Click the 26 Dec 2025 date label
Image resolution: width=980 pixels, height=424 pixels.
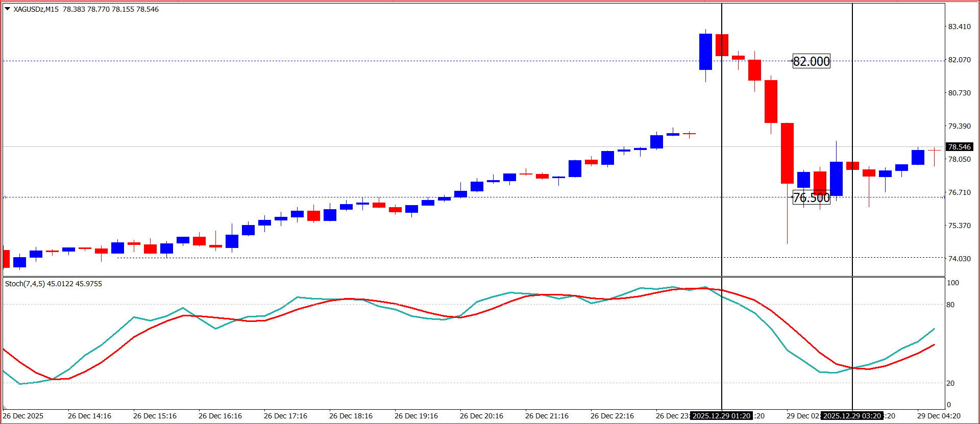pyautogui.click(x=23, y=416)
